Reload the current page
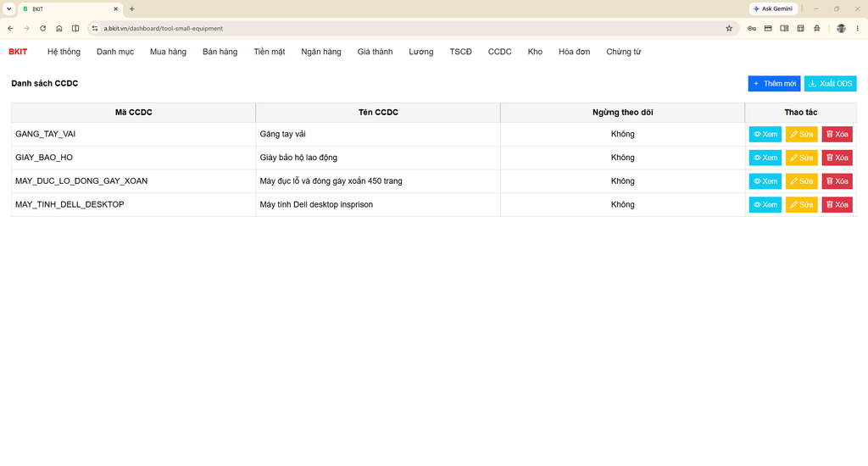868x466 pixels. 42,28
